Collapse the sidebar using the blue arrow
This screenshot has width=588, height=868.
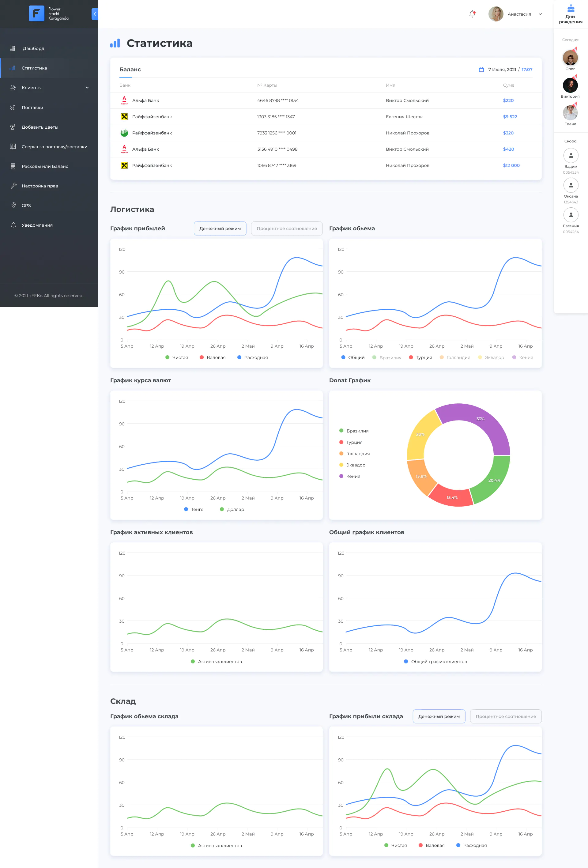[95, 14]
